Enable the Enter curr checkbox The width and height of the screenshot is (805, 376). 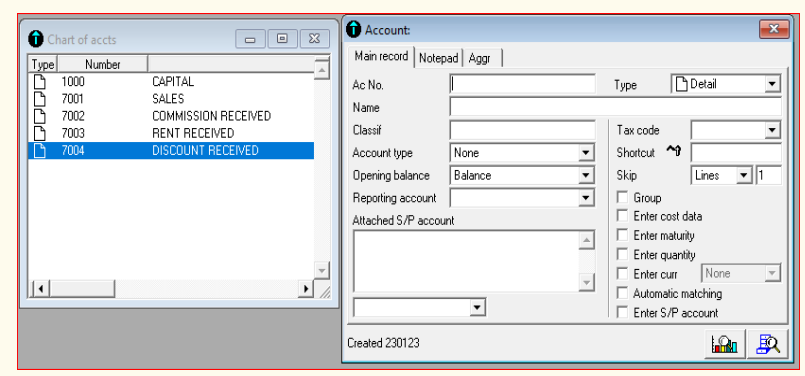point(623,274)
